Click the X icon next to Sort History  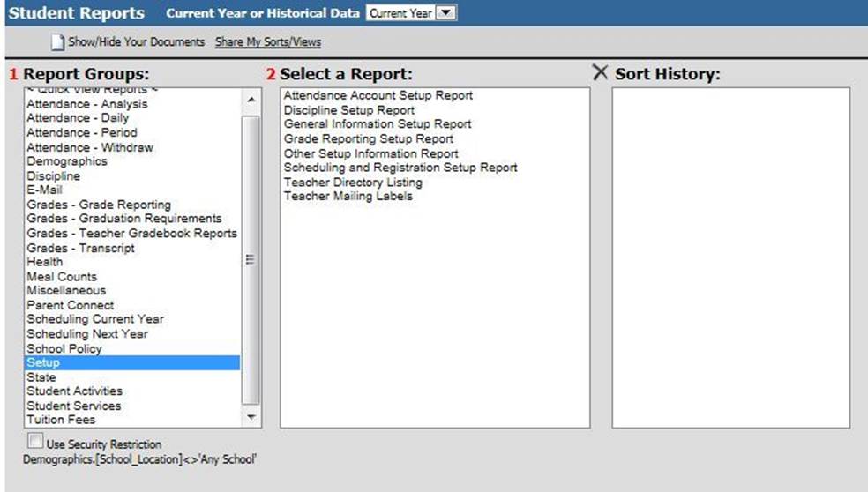(x=600, y=72)
